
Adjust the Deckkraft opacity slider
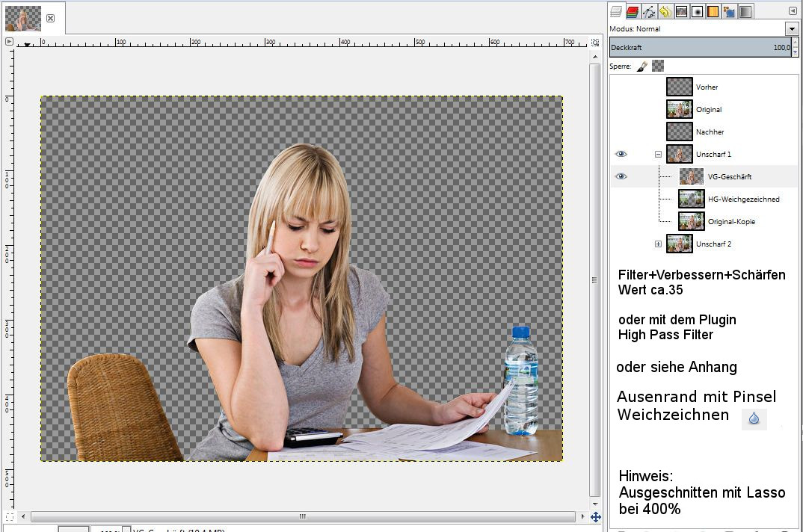point(700,47)
